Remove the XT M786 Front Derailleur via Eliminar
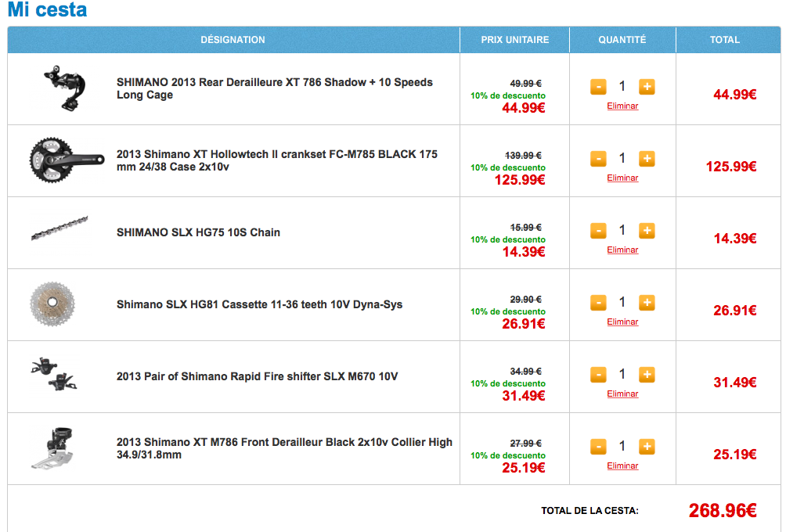Image resolution: width=786 pixels, height=532 pixels. (x=622, y=465)
